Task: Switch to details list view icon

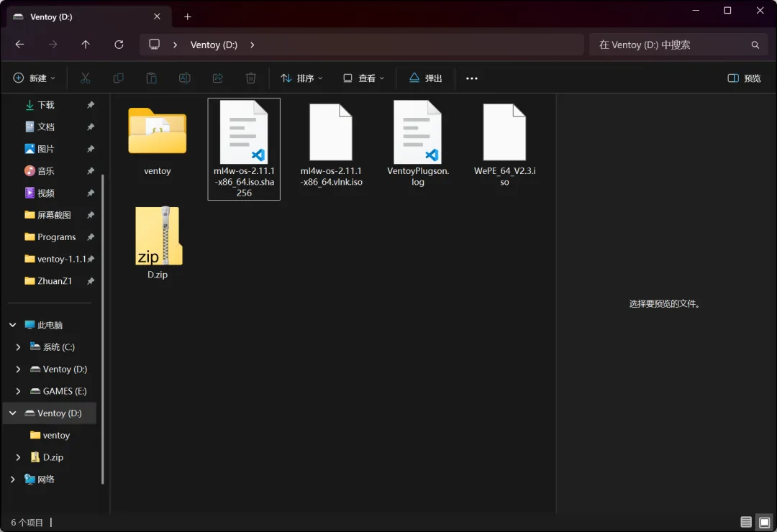Action: click(746, 522)
